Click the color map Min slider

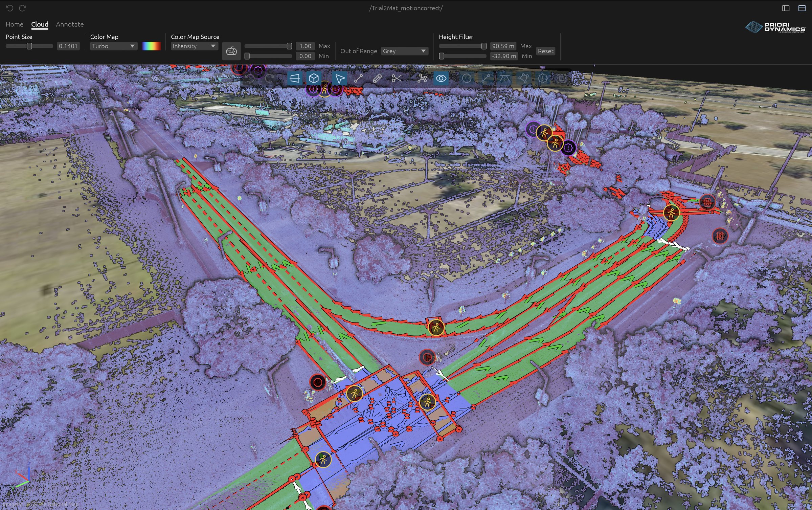click(x=268, y=56)
